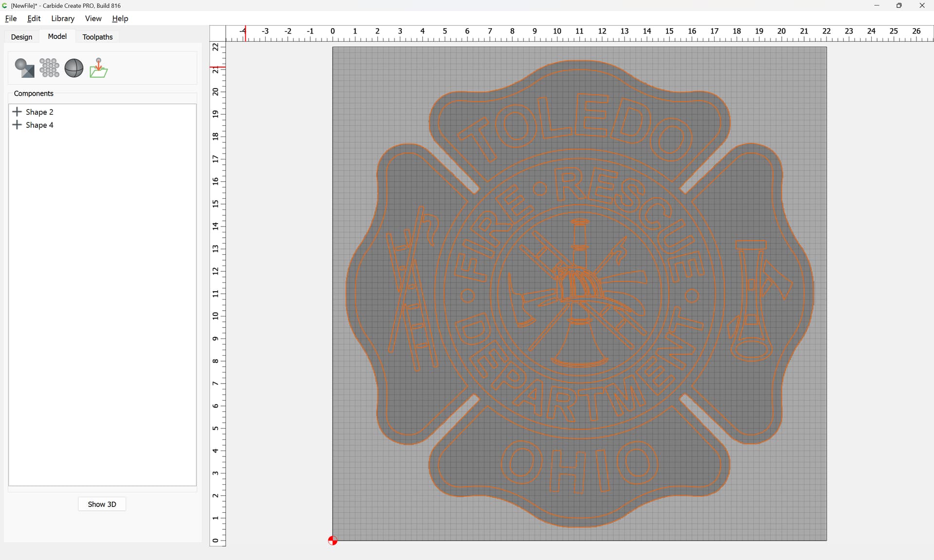Click the Model tab

point(57,36)
